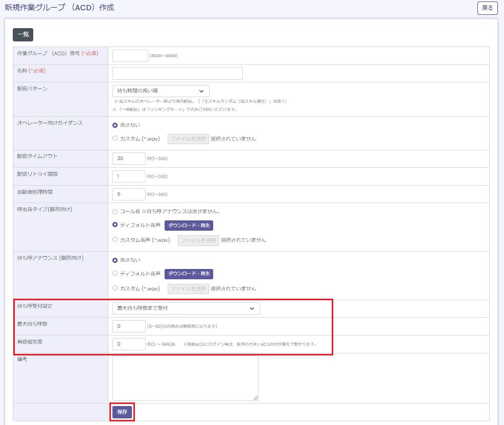Select 流さない for オペレーター向けガイダンス

click(115, 125)
